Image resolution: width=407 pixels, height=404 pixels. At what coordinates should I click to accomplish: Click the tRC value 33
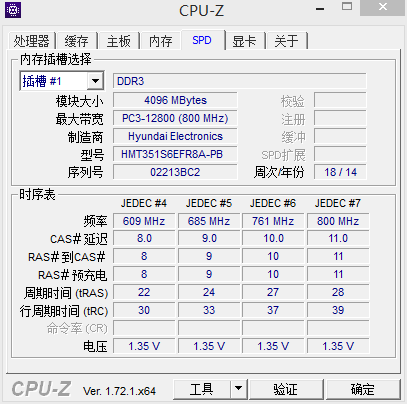[209, 310]
